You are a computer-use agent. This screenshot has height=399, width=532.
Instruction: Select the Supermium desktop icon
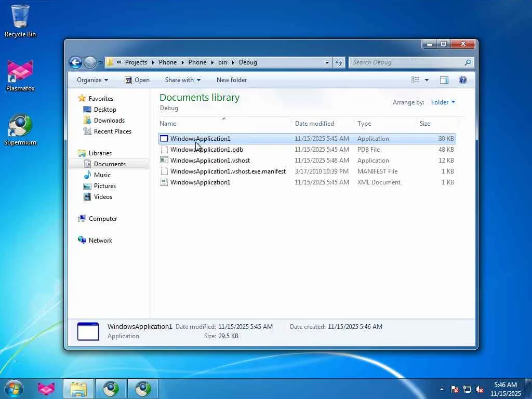point(20,130)
